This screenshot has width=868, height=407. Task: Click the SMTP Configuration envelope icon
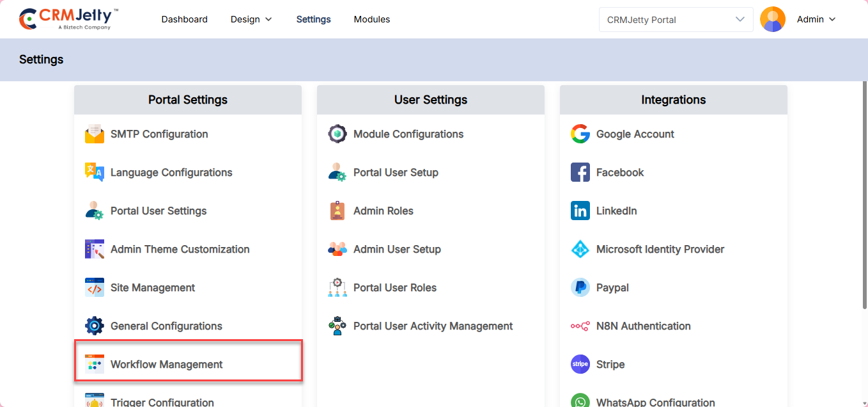pos(95,134)
